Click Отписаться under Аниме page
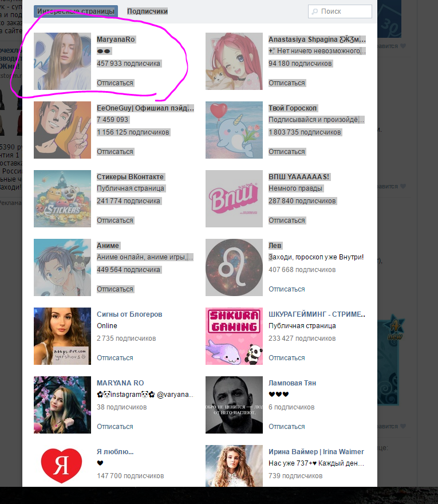The image size is (438, 504). coord(115,289)
